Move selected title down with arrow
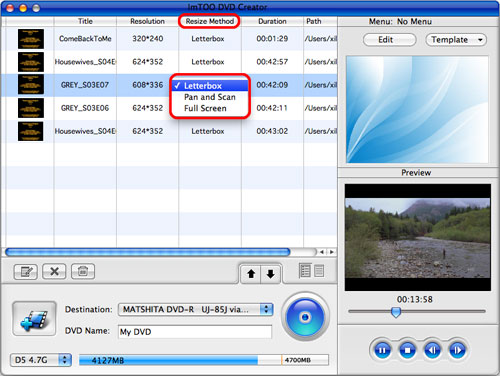This screenshot has width=500, height=376. 271,274
